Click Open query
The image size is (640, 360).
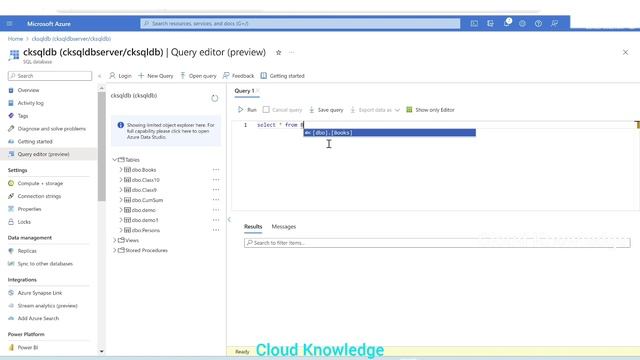198,76
